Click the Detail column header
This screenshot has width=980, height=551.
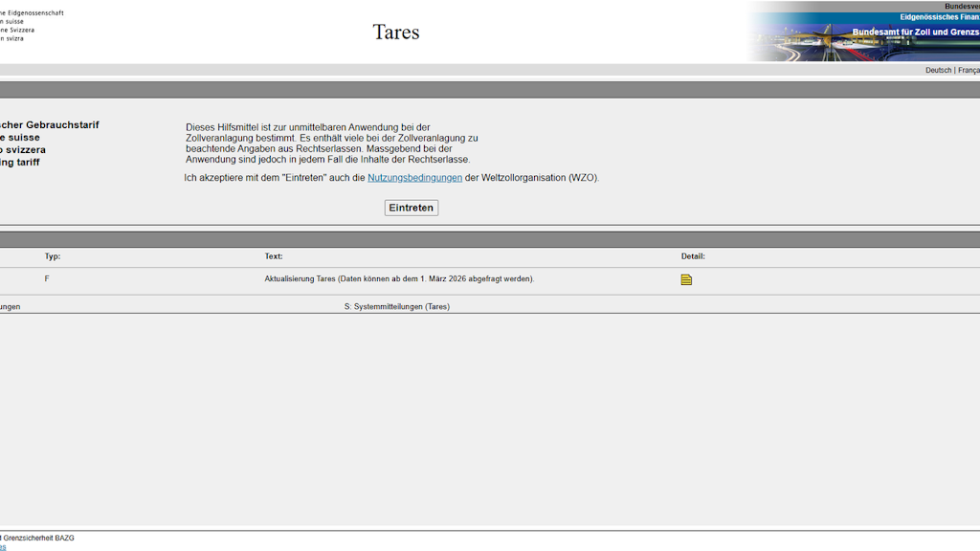tap(694, 255)
